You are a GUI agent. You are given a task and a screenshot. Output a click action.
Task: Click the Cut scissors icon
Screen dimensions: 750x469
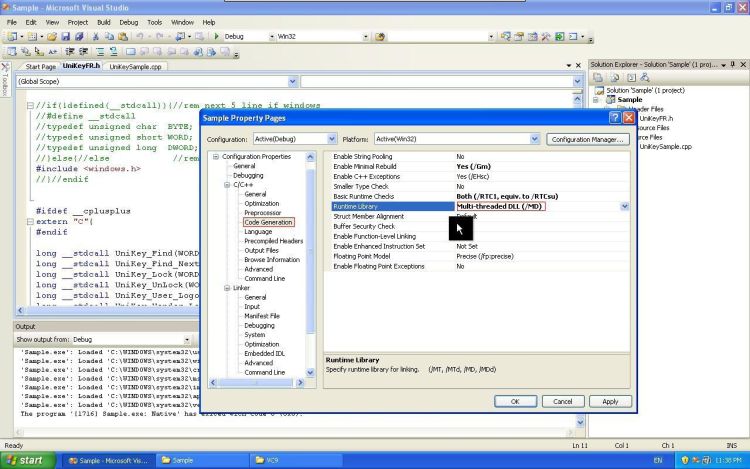coord(96,36)
